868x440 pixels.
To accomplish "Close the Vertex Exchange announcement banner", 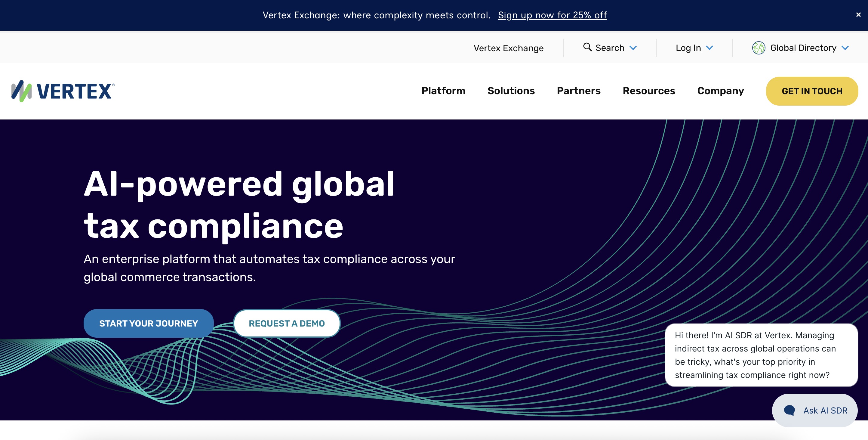I will click(x=858, y=15).
